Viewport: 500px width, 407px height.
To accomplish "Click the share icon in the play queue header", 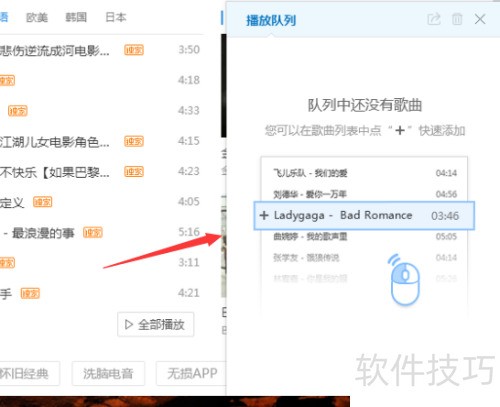I will click(x=434, y=19).
